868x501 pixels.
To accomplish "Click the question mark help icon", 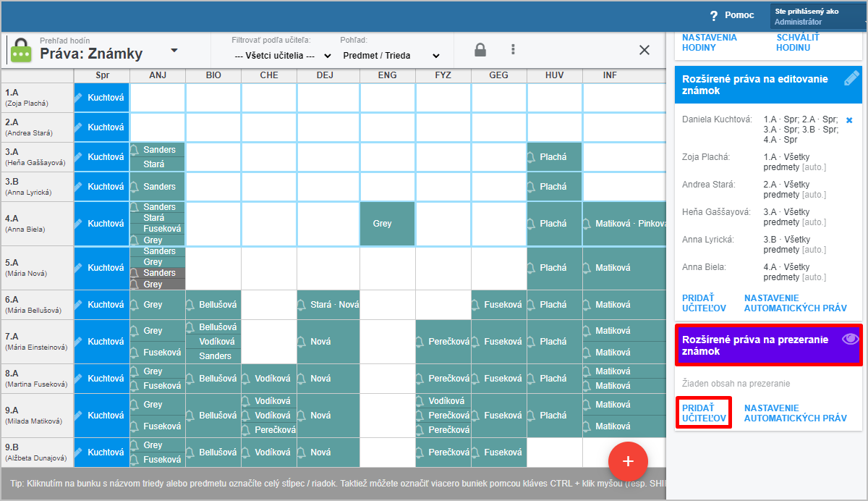I will click(713, 15).
